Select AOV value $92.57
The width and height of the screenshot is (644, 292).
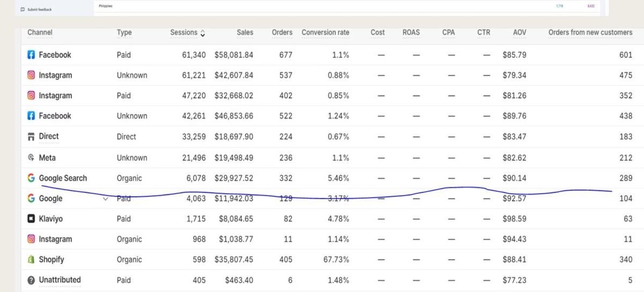click(515, 199)
